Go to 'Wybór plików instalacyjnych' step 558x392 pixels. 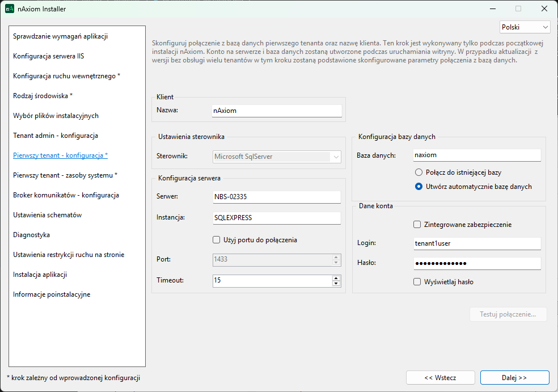(x=56, y=116)
